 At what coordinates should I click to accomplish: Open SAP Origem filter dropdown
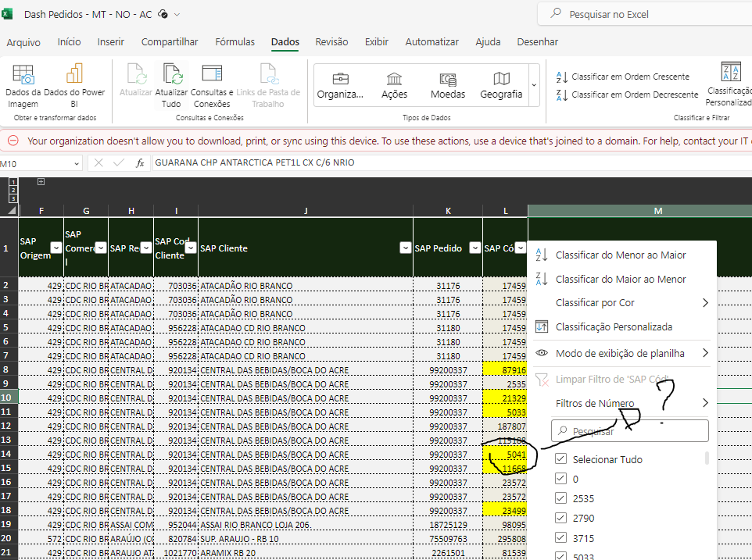click(x=56, y=248)
